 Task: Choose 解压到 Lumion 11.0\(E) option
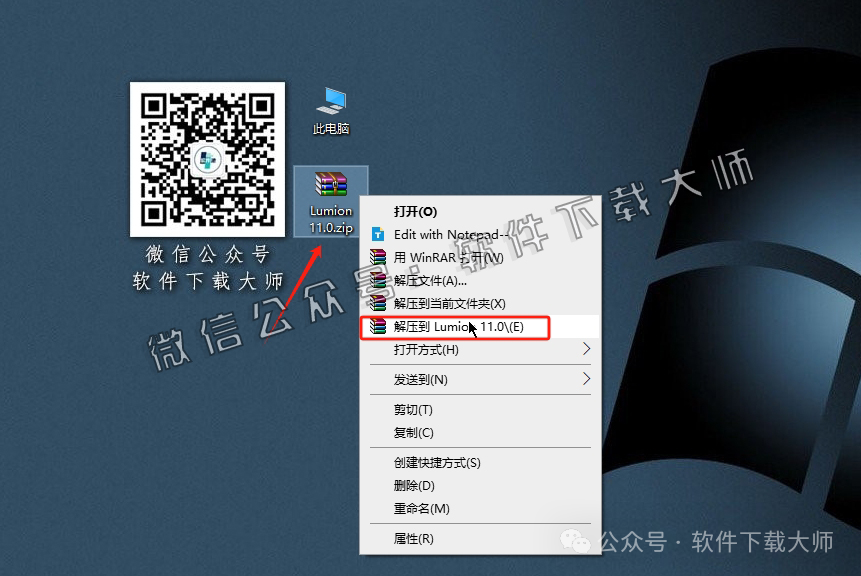point(480,327)
